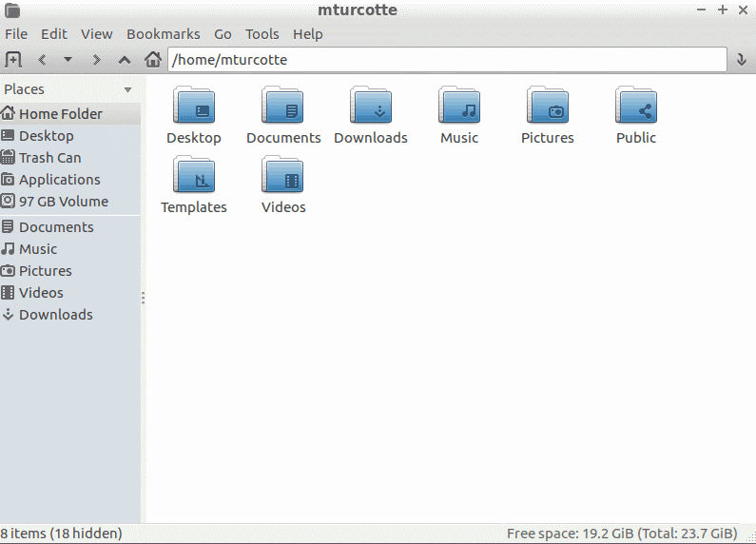Open the Edit menu
Image resolution: width=756 pixels, height=544 pixels.
click(x=54, y=34)
